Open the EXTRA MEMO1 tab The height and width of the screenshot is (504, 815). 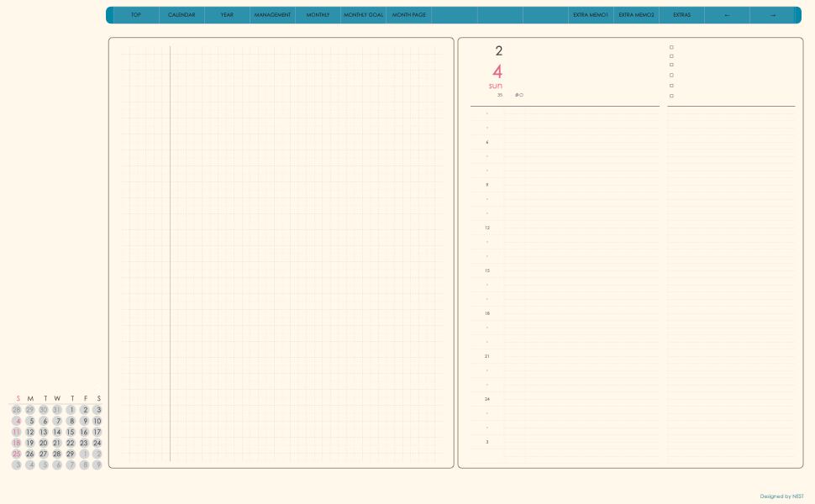[591, 15]
